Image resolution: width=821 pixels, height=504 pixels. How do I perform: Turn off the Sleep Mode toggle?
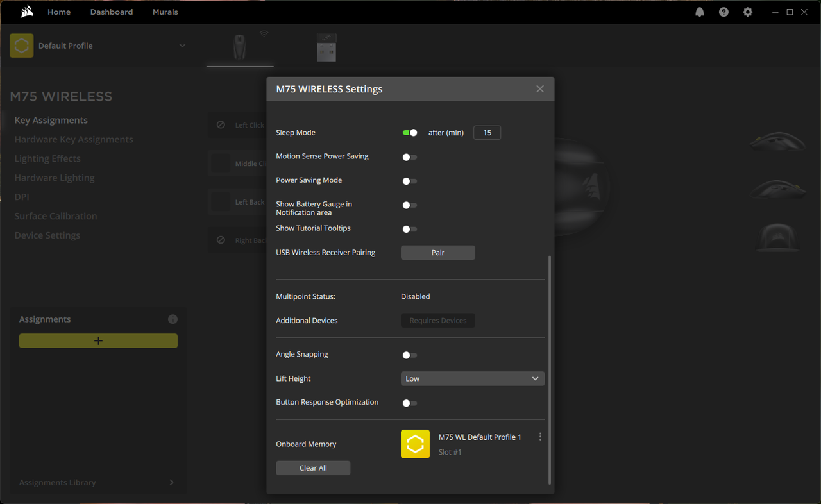pyautogui.click(x=410, y=133)
